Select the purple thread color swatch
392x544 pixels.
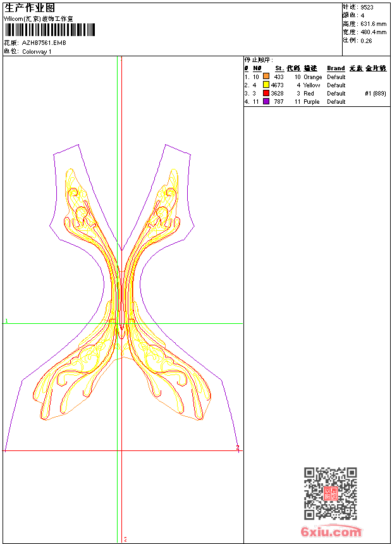coord(266,101)
